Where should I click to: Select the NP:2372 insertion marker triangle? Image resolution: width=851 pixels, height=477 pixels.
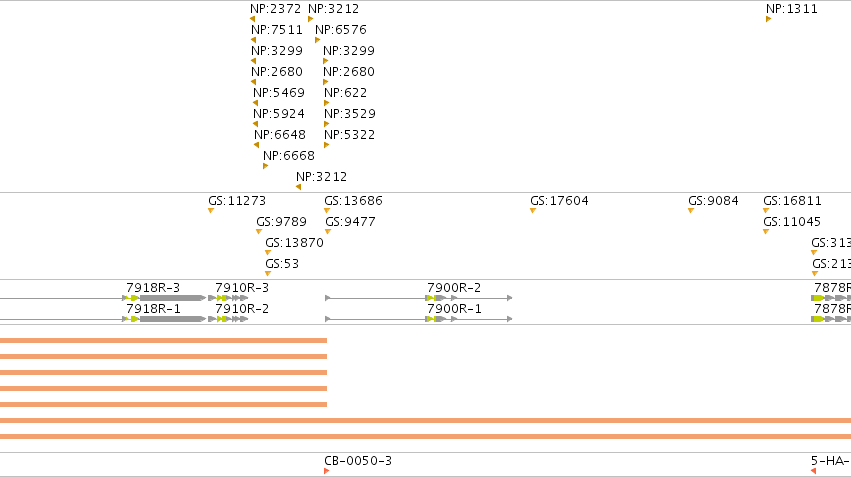(x=252, y=19)
